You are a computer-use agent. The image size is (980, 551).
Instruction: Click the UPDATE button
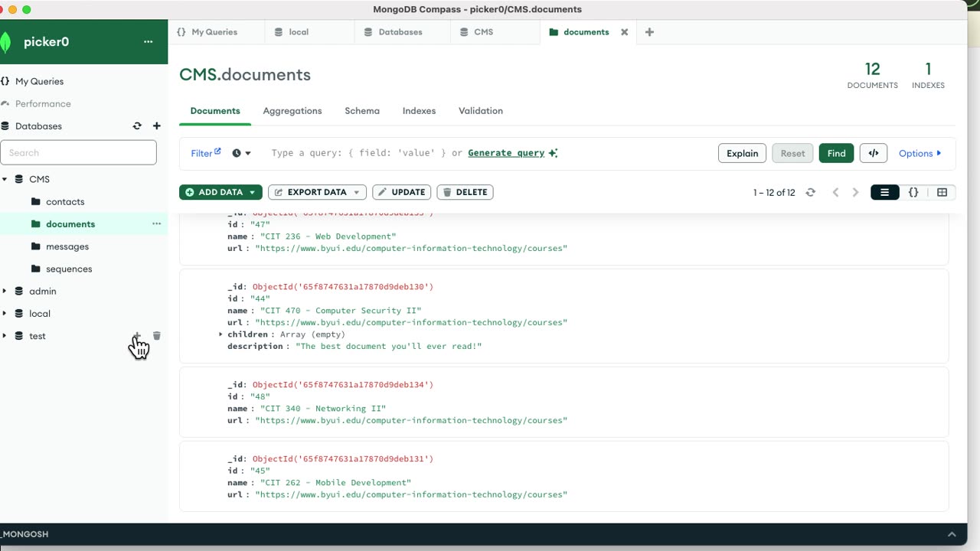(402, 193)
